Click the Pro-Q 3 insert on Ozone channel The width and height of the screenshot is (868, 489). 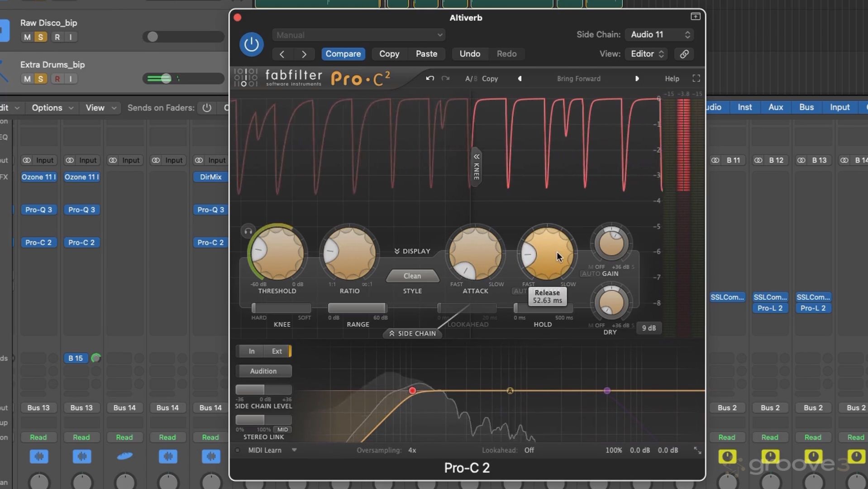38,210
